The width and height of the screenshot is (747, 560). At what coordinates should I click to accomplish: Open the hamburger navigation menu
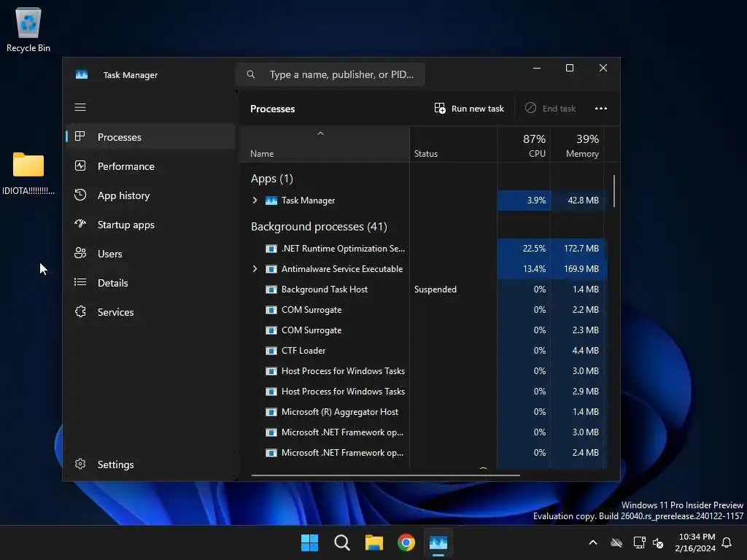80,107
